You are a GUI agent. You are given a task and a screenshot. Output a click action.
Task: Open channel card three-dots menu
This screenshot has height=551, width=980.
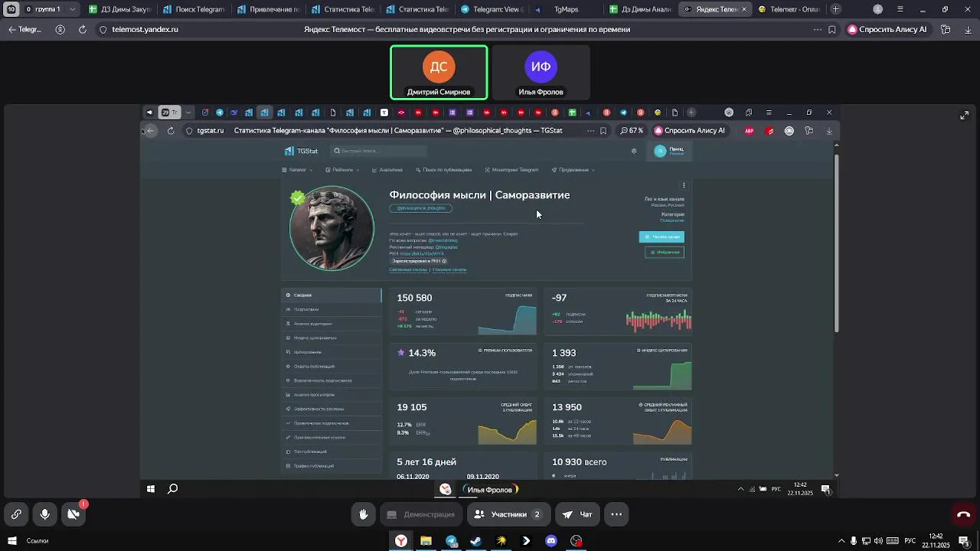point(684,185)
